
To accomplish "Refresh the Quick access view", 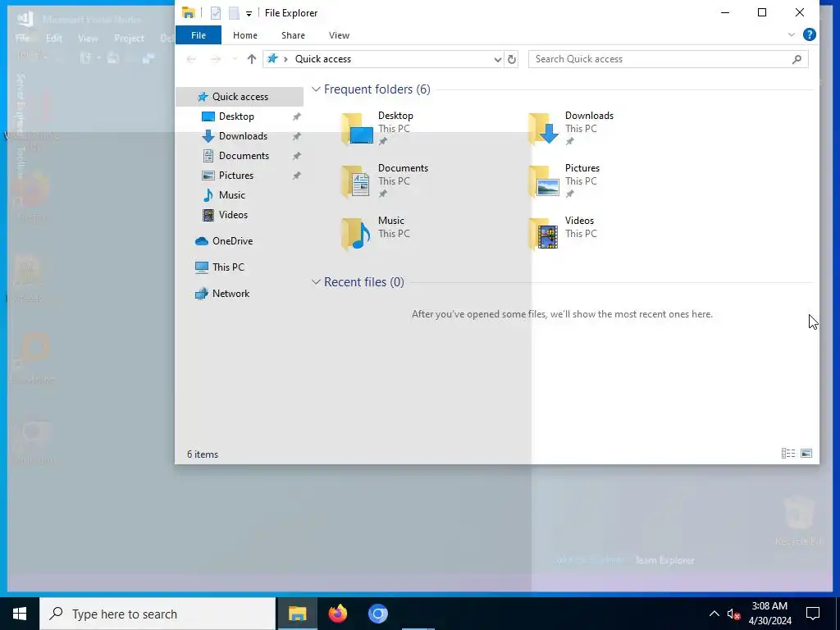I will click(x=512, y=59).
